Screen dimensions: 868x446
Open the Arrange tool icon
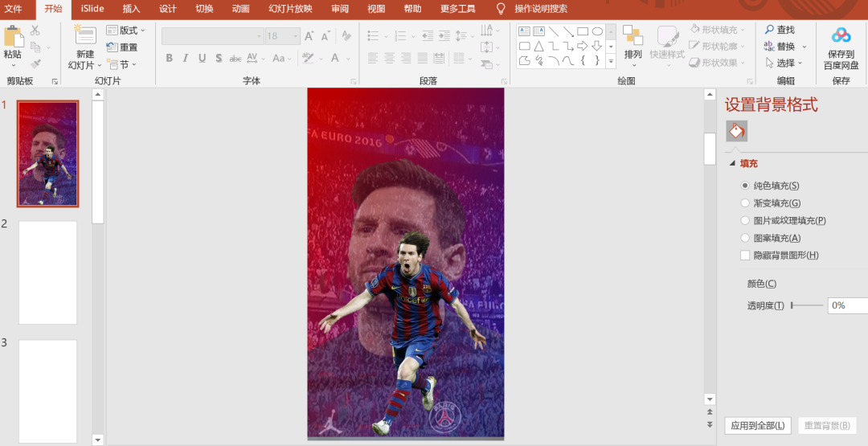coord(633,35)
